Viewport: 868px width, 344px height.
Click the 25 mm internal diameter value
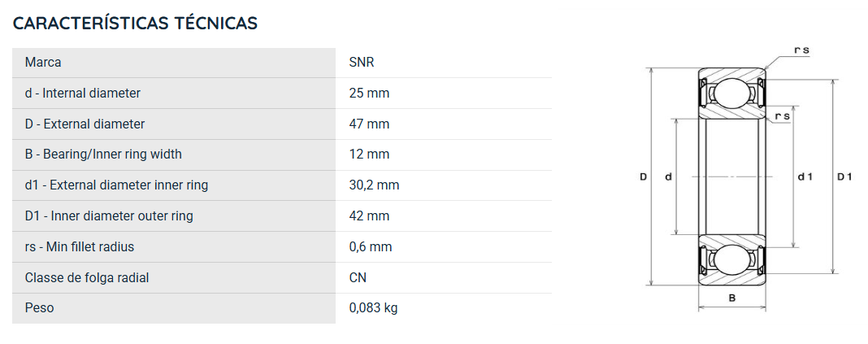pyautogui.click(x=369, y=93)
